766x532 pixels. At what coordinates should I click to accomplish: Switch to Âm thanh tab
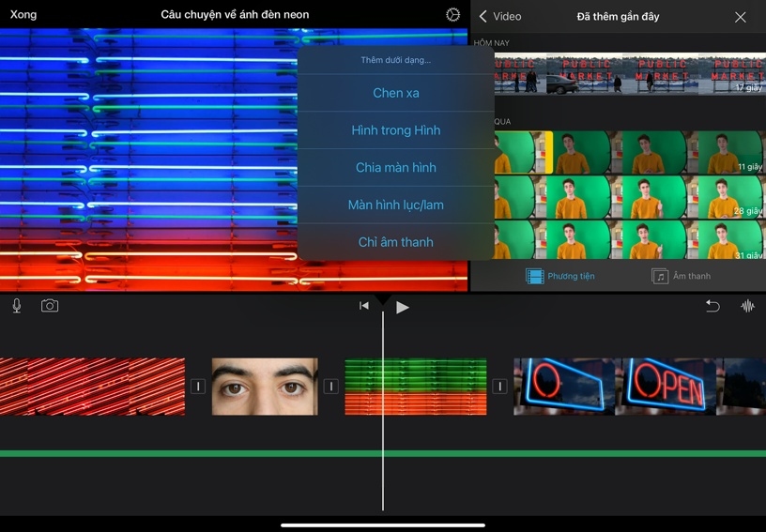pyautogui.click(x=682, y=276)
